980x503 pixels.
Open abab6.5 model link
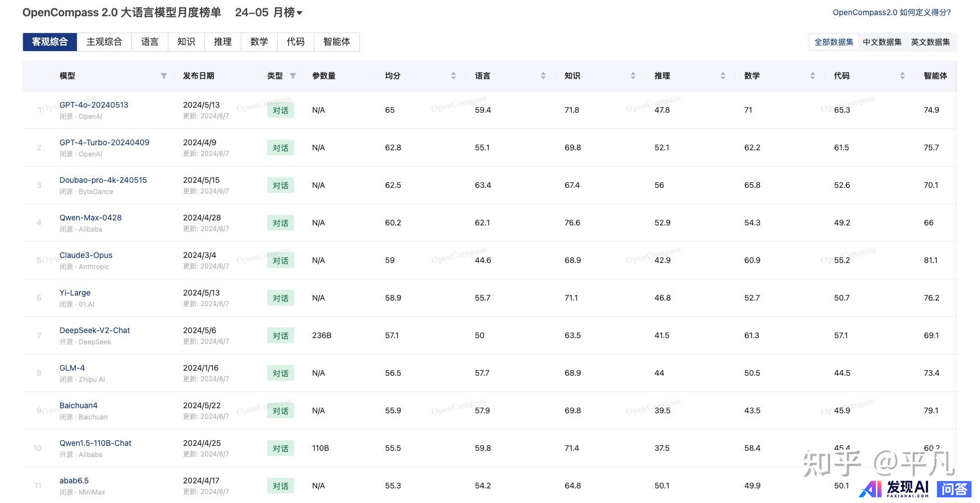click(74, 481)
